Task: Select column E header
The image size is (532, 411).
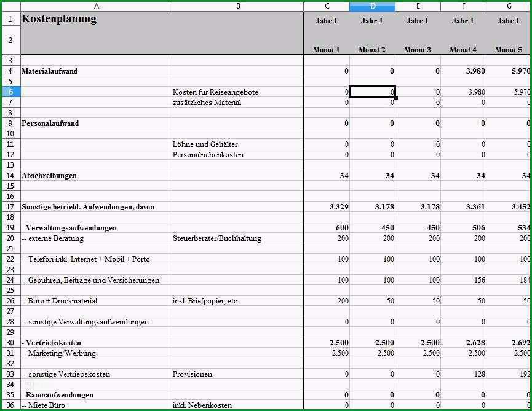Action: (x=418, y=6)
